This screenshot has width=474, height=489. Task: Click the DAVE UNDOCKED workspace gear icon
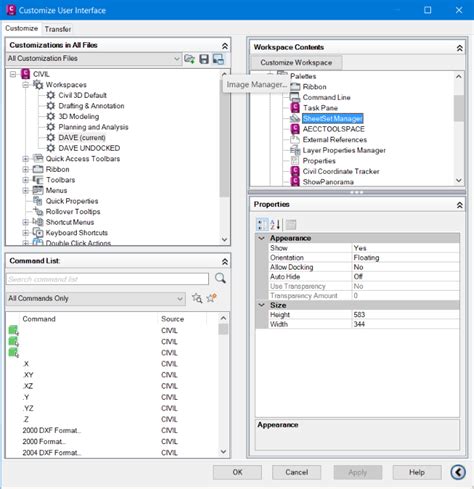[51, 148]
